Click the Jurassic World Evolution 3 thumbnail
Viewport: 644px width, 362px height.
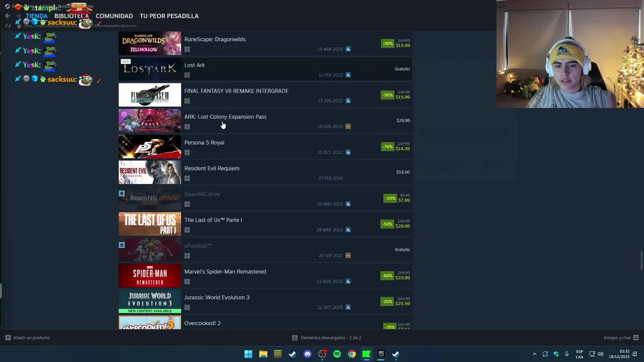pos(150,301)
